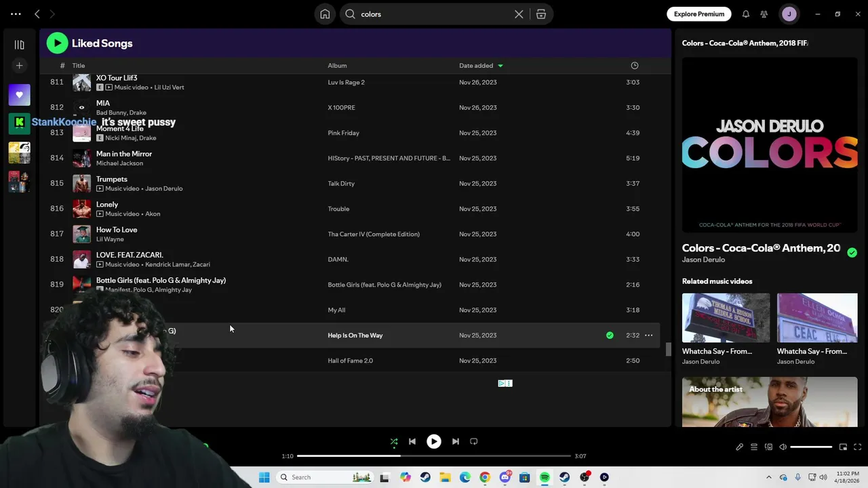Skip to previous track
Viewport: 868px width, 488px height.
click(x=412, y=442)
